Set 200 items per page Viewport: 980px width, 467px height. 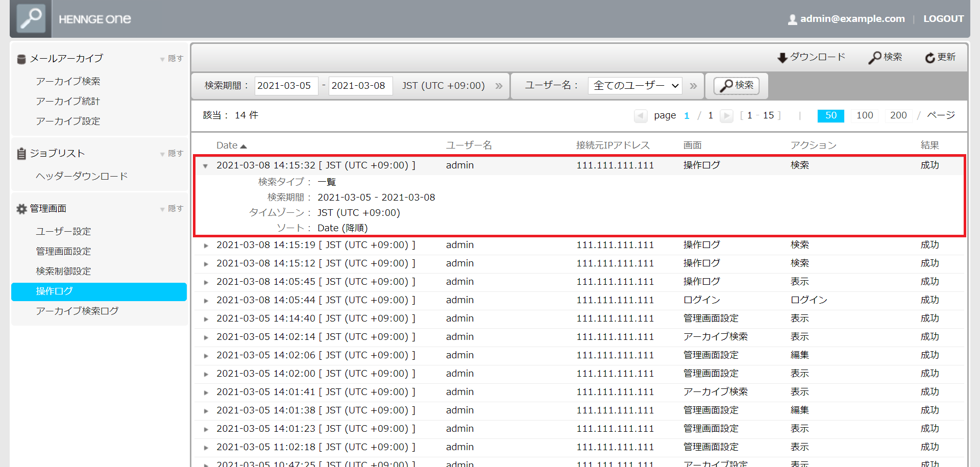coord(898,116)
